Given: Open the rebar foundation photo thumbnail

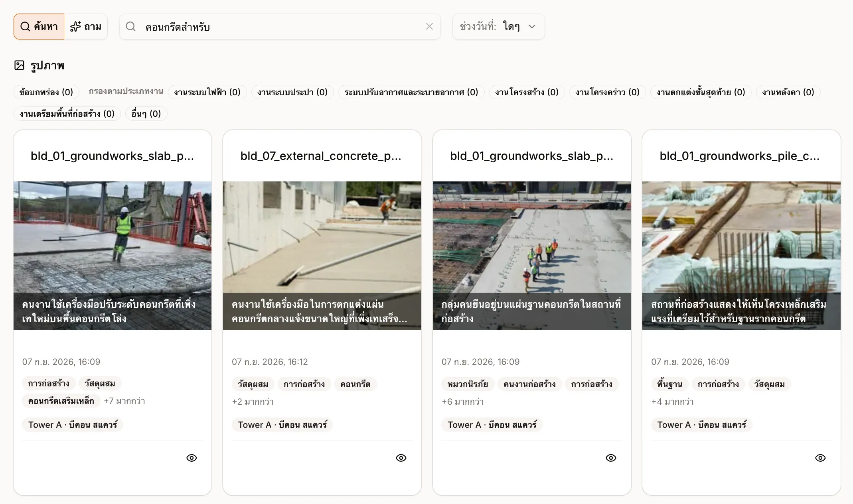Looking at the screenshot, I should pyautogui.click(x=741, y=256).
